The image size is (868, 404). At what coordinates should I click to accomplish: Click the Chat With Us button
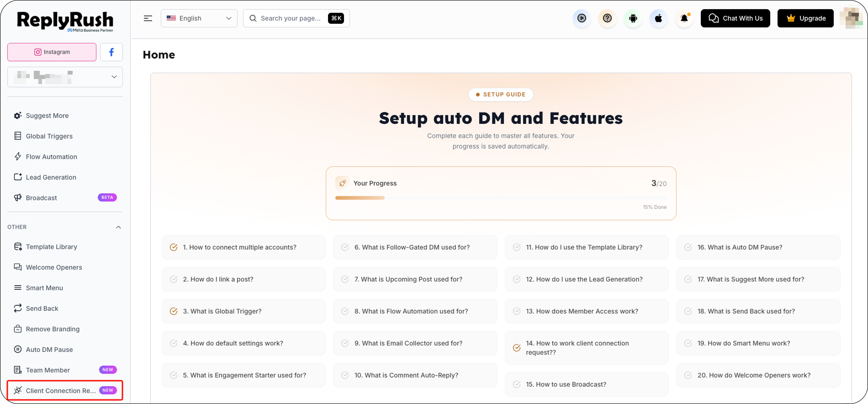tap(736, 18)
